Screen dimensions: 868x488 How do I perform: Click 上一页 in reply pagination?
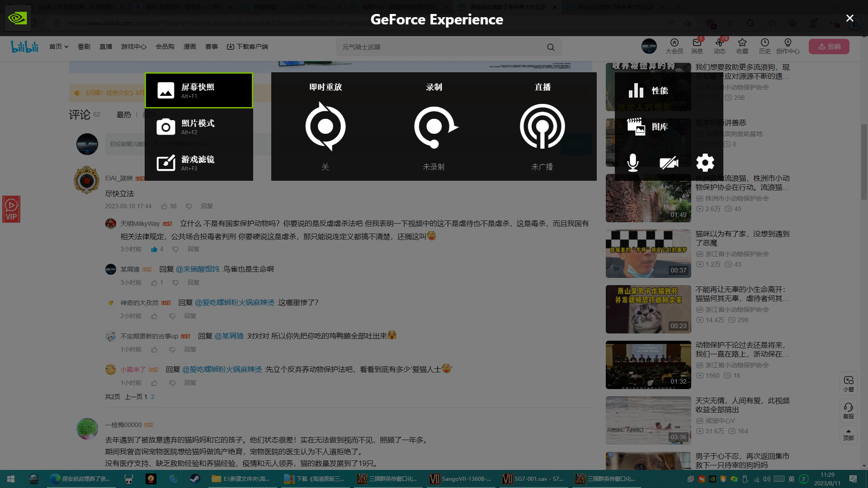pyautogui.click(x=134, y=397)
